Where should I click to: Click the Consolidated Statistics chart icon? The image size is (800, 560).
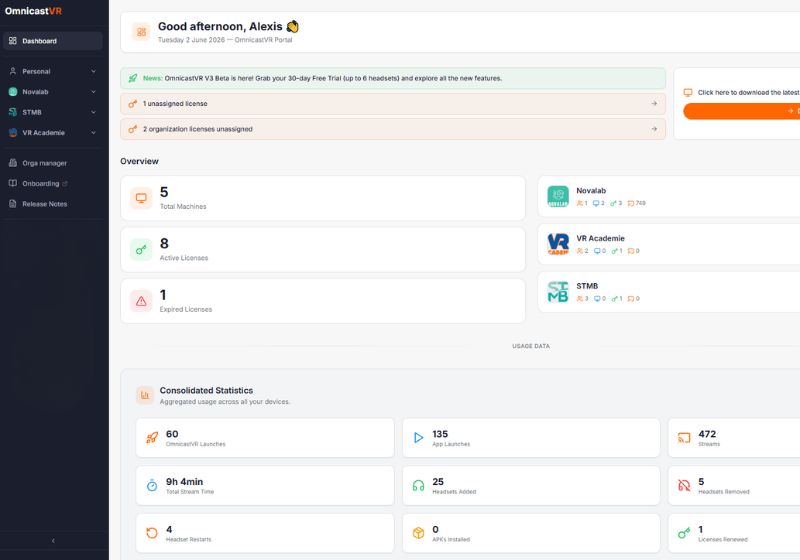click(x=145, y=395)
